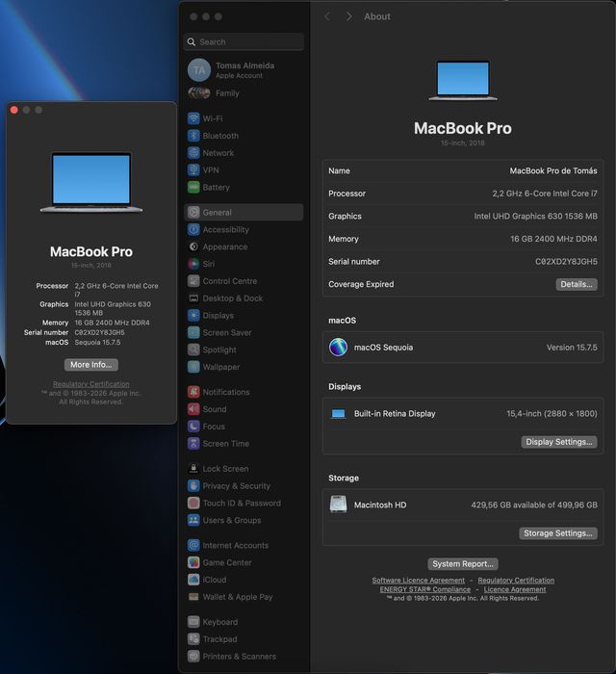This screenshot has height=674, width=616.
Task: Click the Game Center icon
Action: pyautogui.click(x=193, y=562)
